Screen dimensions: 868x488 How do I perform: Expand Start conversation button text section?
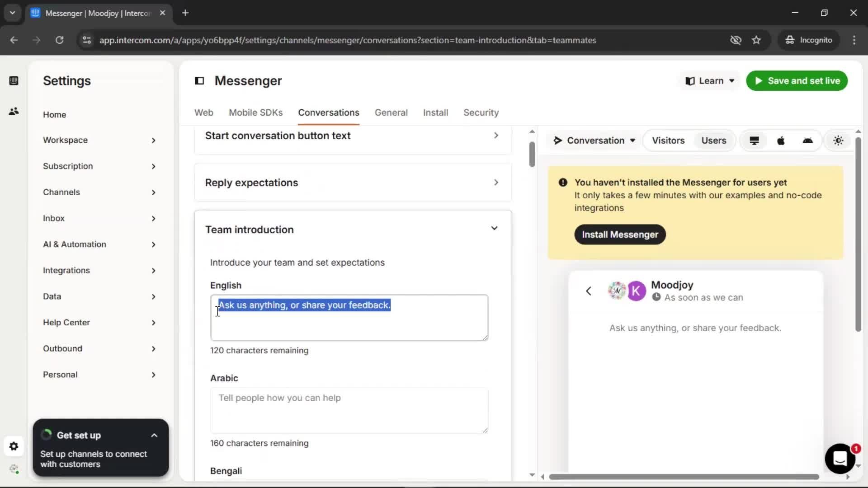pos(353,136)
